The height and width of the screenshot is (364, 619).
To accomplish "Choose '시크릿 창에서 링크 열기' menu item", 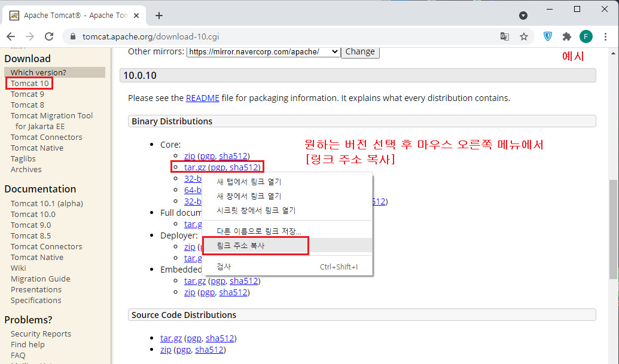I will click(288, 210).
